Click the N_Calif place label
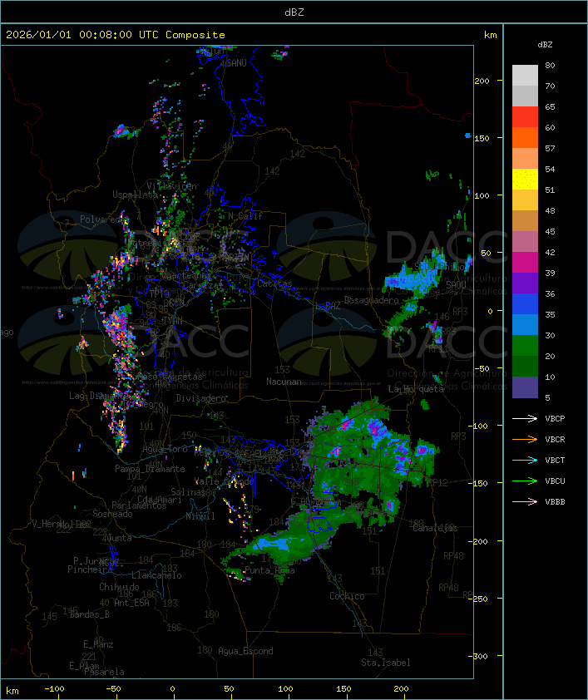588x700 pixels. click(x=245, y=215)
